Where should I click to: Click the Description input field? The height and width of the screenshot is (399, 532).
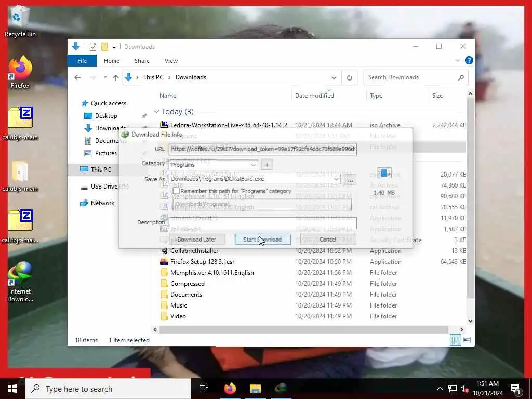262,223
